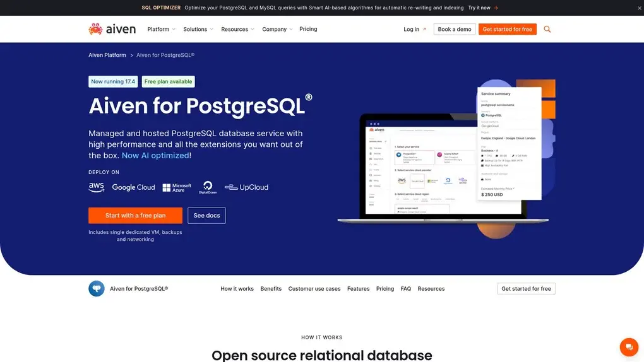Screen dimensions: 644x362
Task: Expand the Company menu dropdown
Action: click(278, 29)
